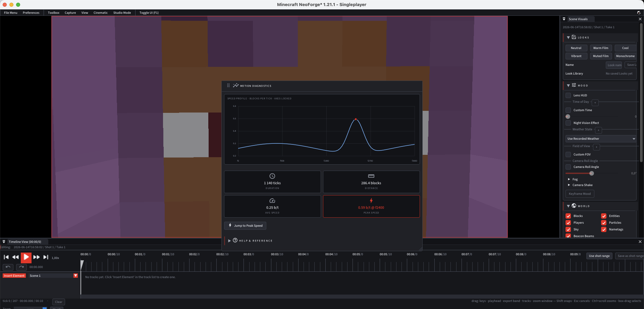
Task: Switch to Studio Mode
Action: (122, 13)
